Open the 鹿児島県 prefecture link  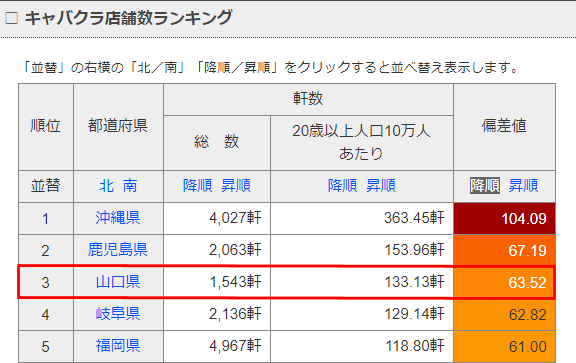pos(118,250)
